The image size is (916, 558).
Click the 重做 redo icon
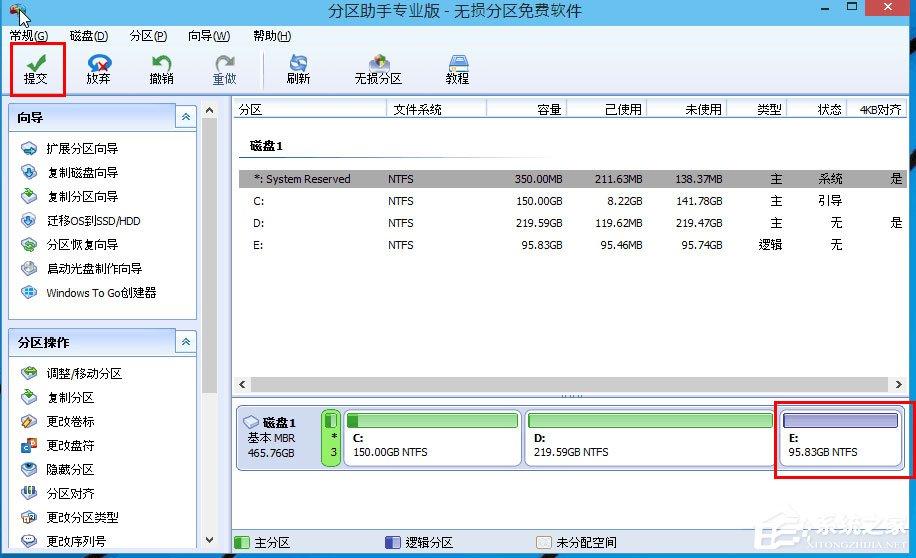point(224,62)
